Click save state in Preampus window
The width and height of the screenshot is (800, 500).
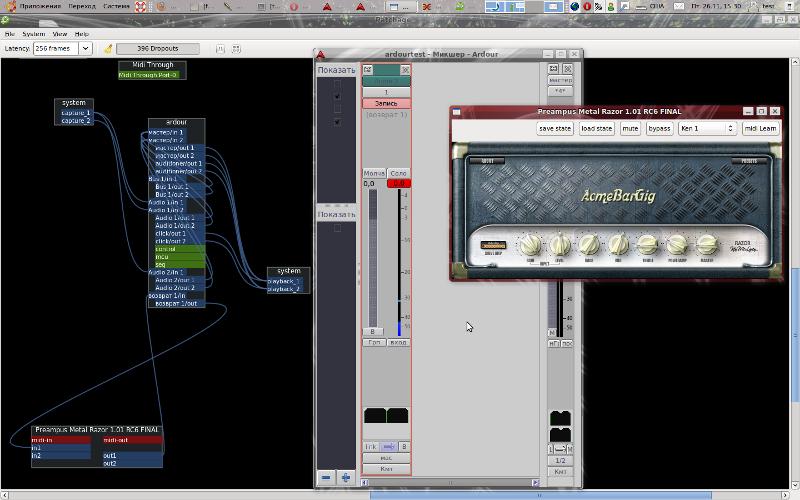click(555, 129)
